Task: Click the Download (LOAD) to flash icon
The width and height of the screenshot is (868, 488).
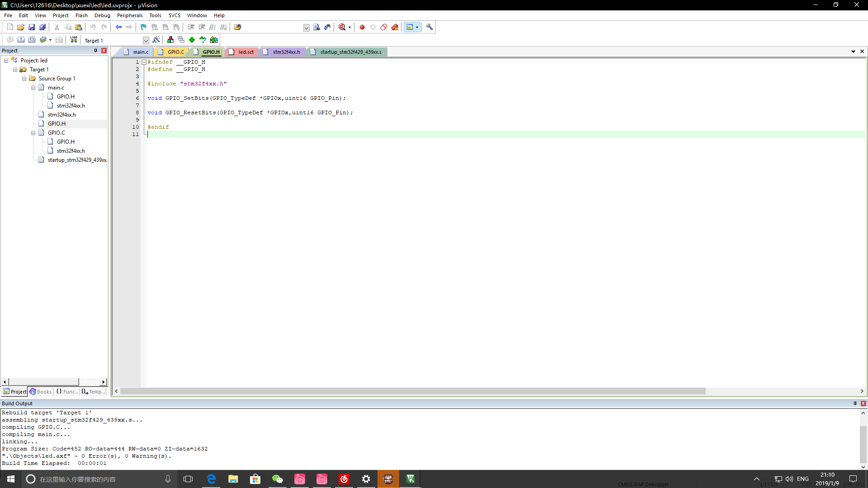Action: tap(74, 40)
